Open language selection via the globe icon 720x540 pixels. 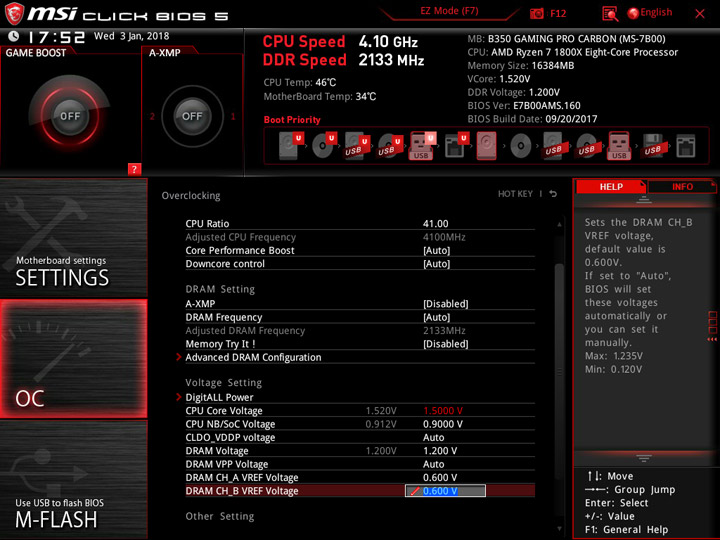(x=633, y=13)
